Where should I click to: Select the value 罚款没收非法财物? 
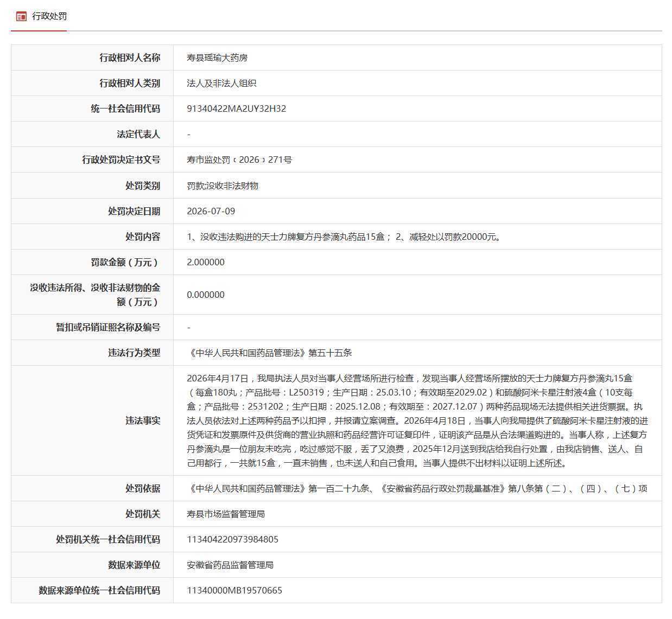(223, 186)
